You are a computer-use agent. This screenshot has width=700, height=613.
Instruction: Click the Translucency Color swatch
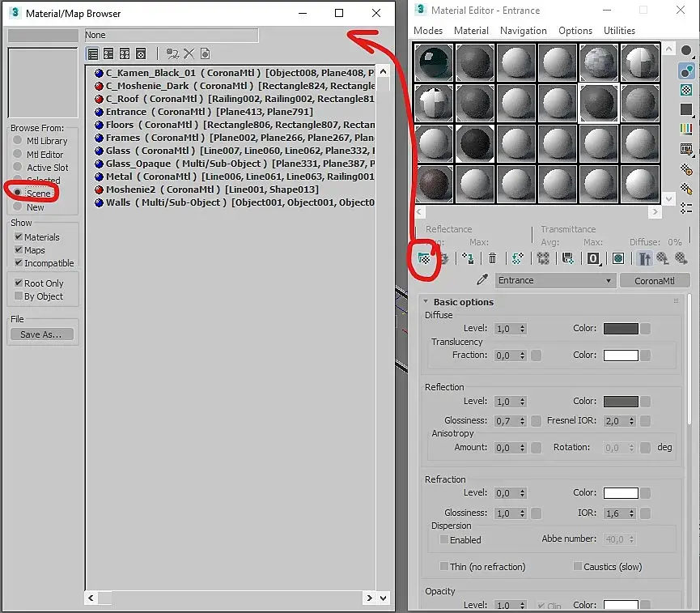click(621, 355)
